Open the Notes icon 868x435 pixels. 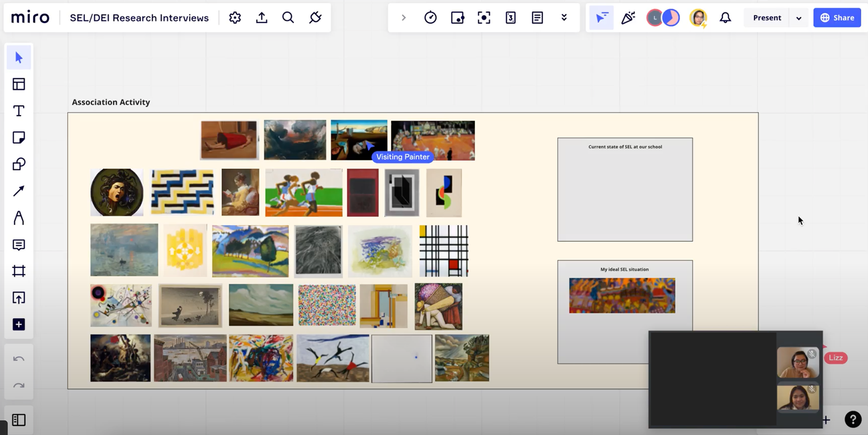coord(537,18)
